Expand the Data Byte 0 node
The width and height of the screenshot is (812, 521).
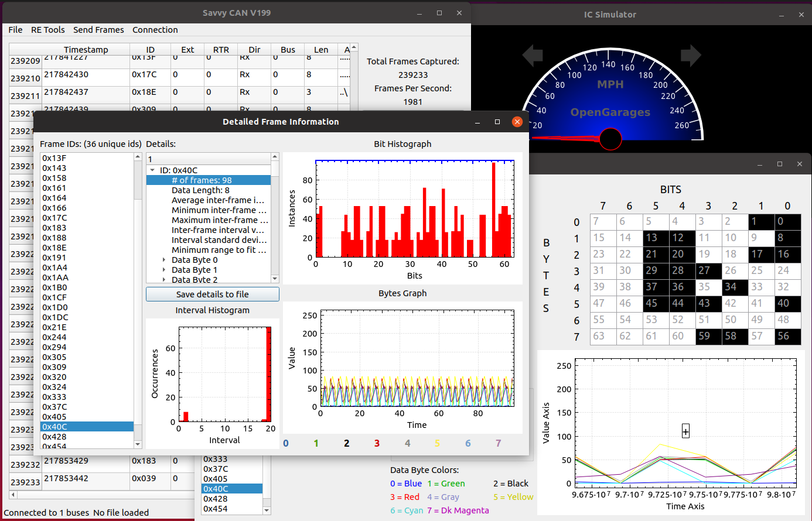tap(164, 260)
